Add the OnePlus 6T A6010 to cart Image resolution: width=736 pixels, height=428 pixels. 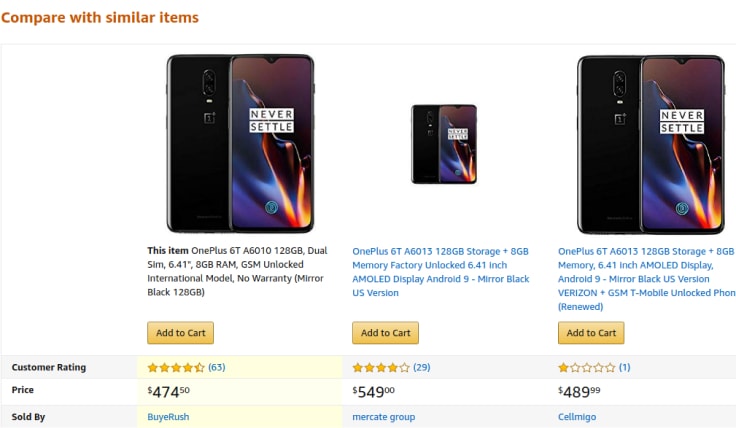tap(180, 333)
